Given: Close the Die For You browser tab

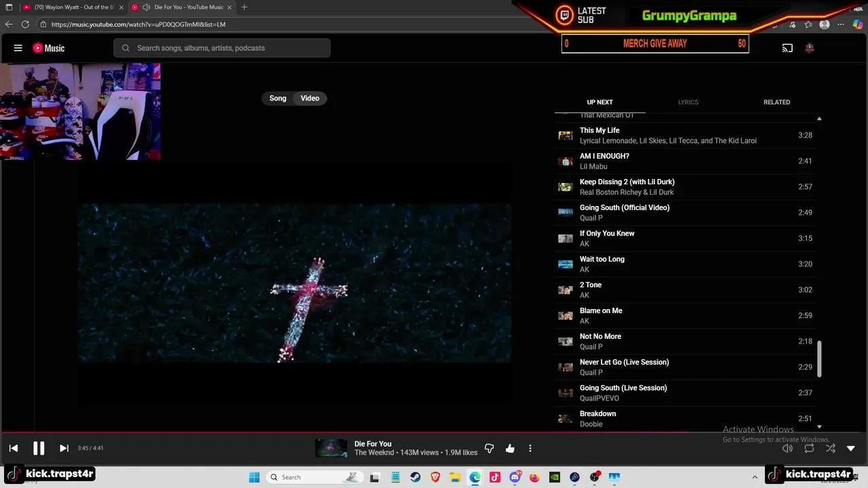Looking at the screenshot, I should click(x=229, y=7).
